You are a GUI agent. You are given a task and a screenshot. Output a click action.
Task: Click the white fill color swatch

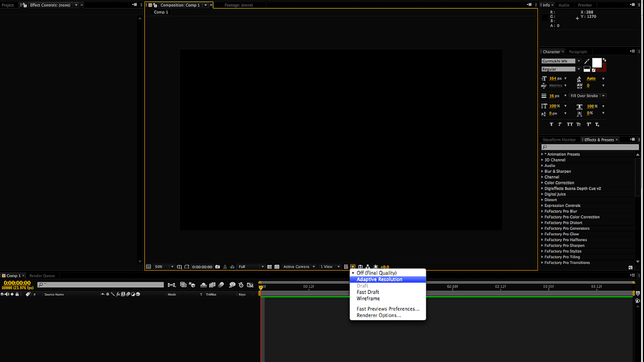[597, 62]
